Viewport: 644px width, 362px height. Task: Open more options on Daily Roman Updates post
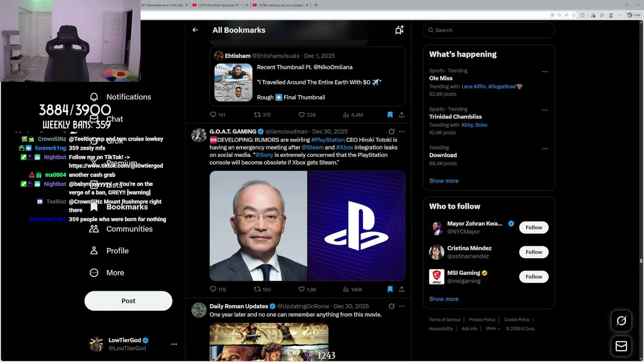[401, 306]
